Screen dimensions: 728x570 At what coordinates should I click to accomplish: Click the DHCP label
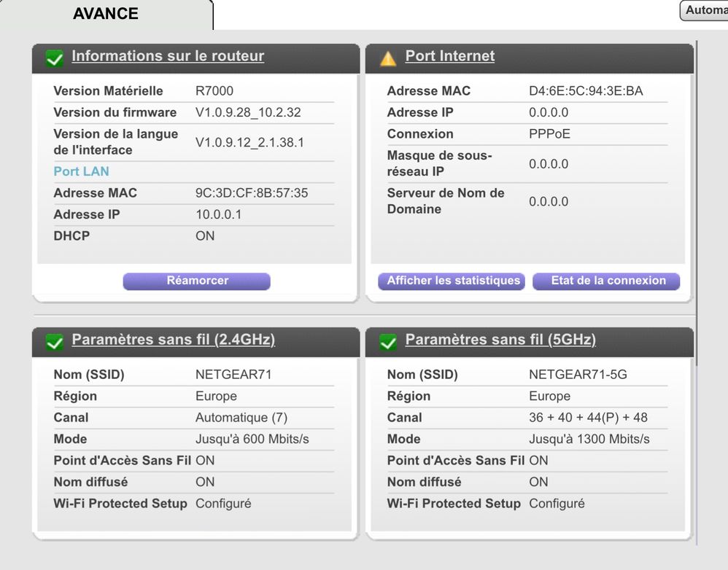(71, 236)
